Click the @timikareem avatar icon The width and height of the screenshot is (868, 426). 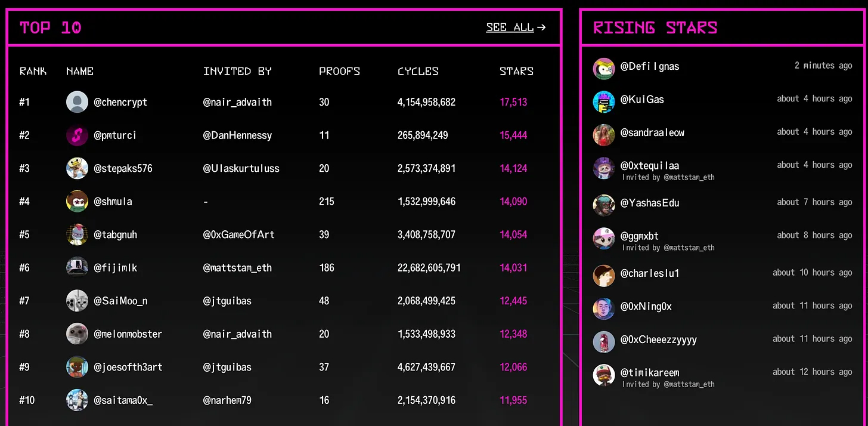click(x=603, y=375)
